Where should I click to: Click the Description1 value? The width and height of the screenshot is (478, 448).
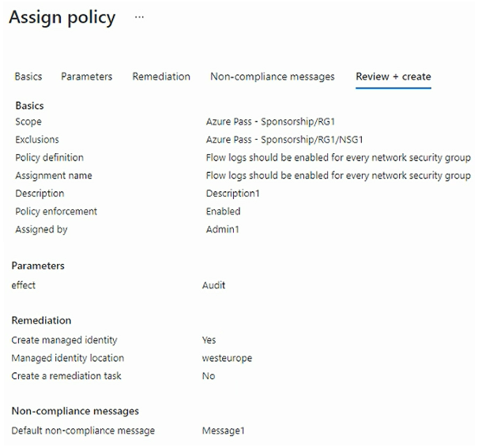pos(233,194)
